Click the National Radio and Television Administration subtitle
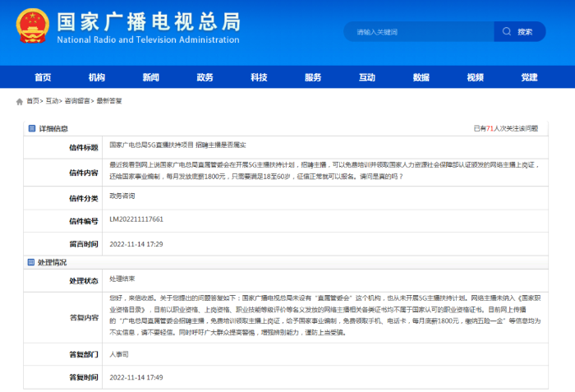575x392 pixels. (148, 39)
